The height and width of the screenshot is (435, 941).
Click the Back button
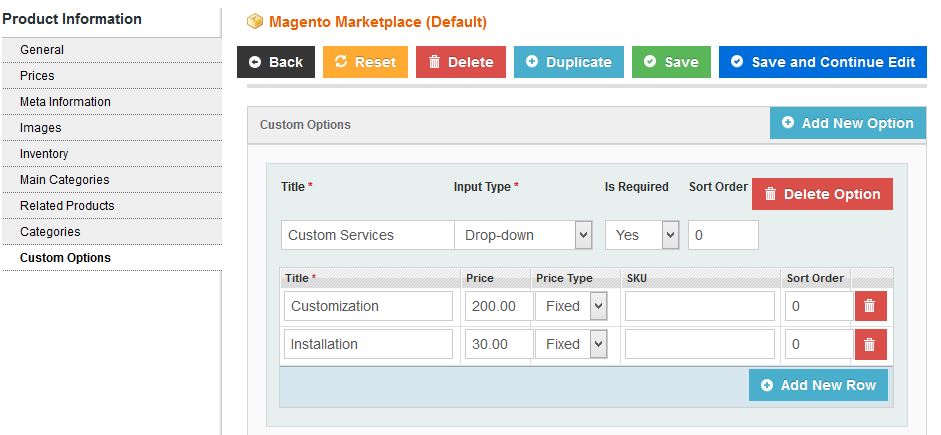coord(276,62)
